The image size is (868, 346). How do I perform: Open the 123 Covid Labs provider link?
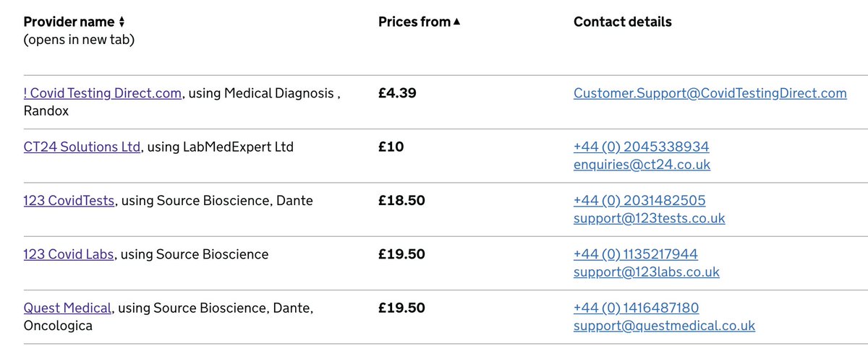click(69, 254)
